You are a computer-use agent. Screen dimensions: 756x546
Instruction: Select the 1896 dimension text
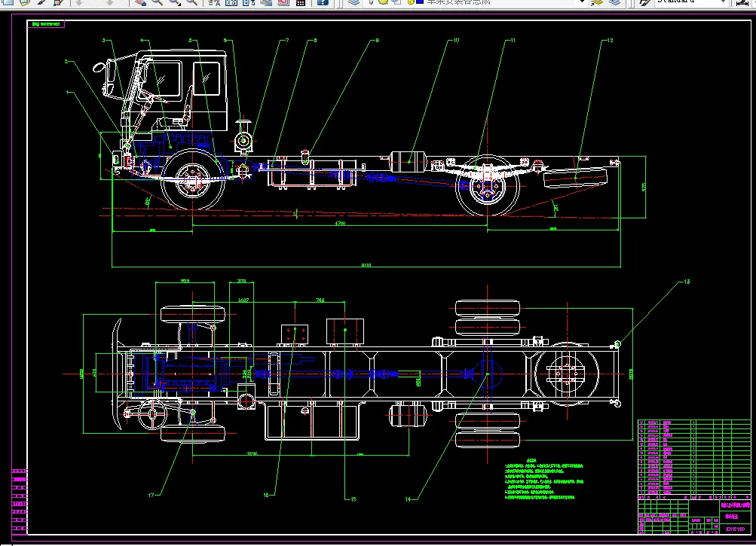click(x=253, y=453)
